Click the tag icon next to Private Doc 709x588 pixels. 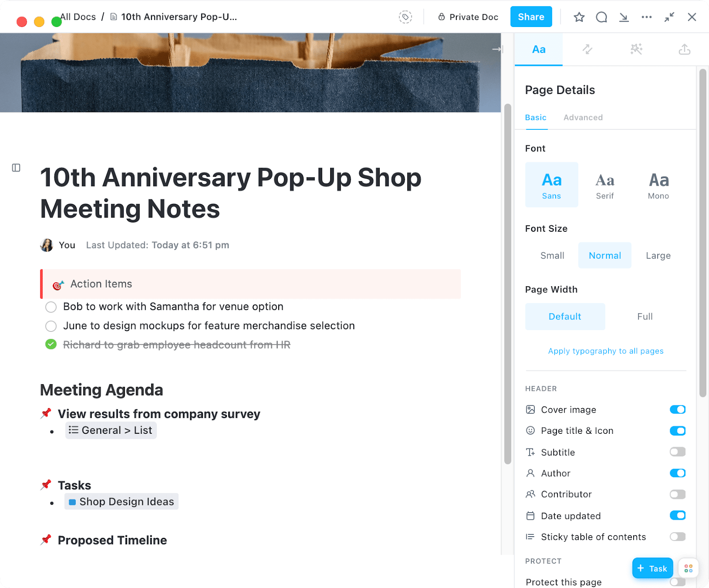405,16
